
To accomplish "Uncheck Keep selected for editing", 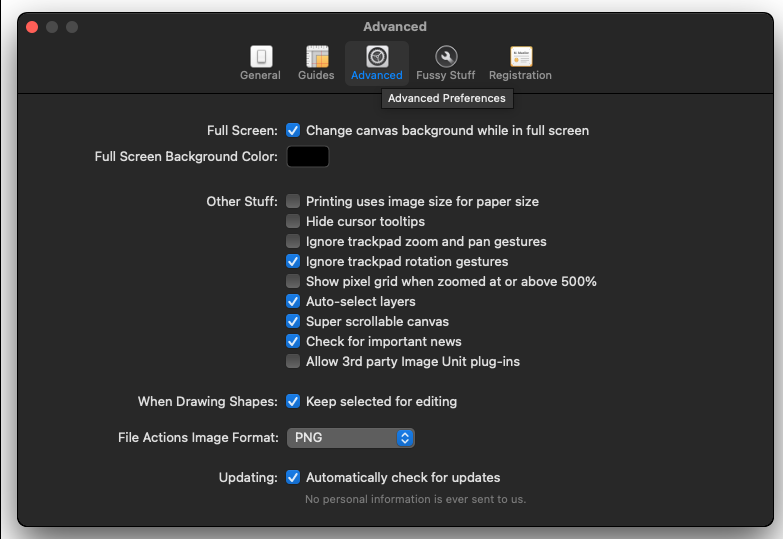I will [x=293, y=401].
